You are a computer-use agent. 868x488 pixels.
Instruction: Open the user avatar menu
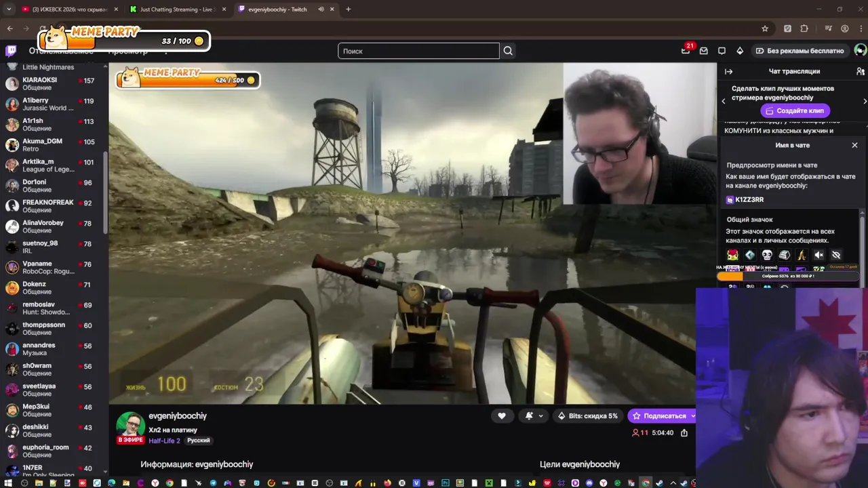pos(860,50)
